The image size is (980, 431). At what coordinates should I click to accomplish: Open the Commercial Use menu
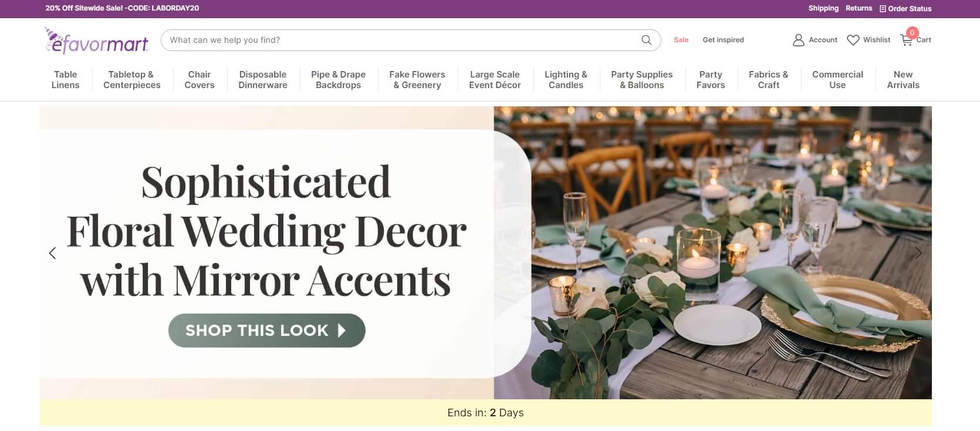click(837, 80)
